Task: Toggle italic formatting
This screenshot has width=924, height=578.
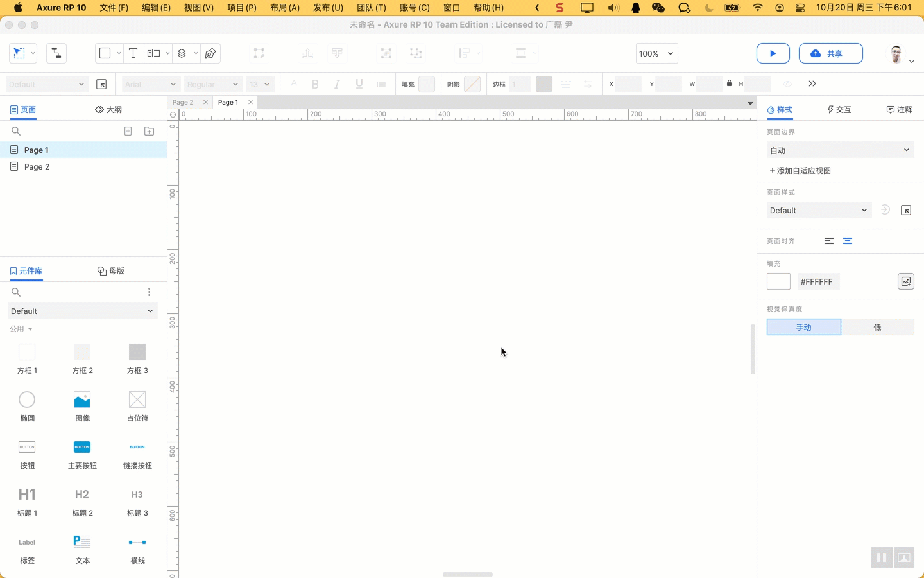Action: pyautogui.click(x=337, y=84)
